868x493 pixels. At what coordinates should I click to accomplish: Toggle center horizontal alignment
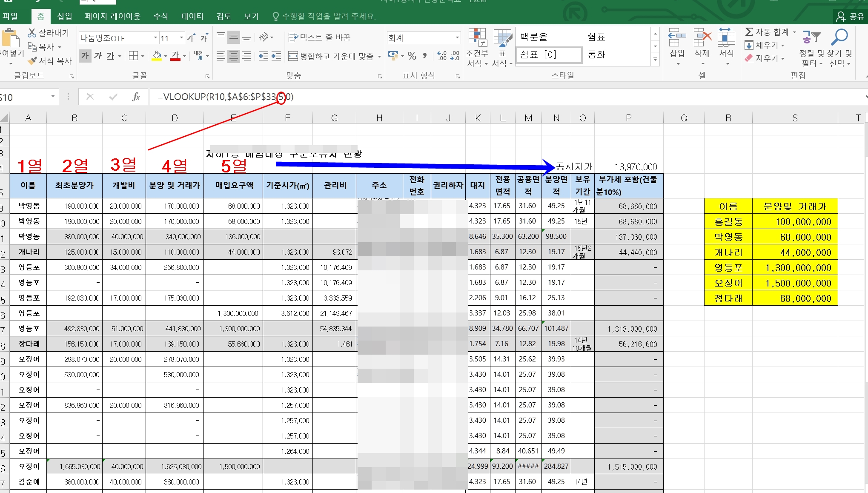click(234, 56)
